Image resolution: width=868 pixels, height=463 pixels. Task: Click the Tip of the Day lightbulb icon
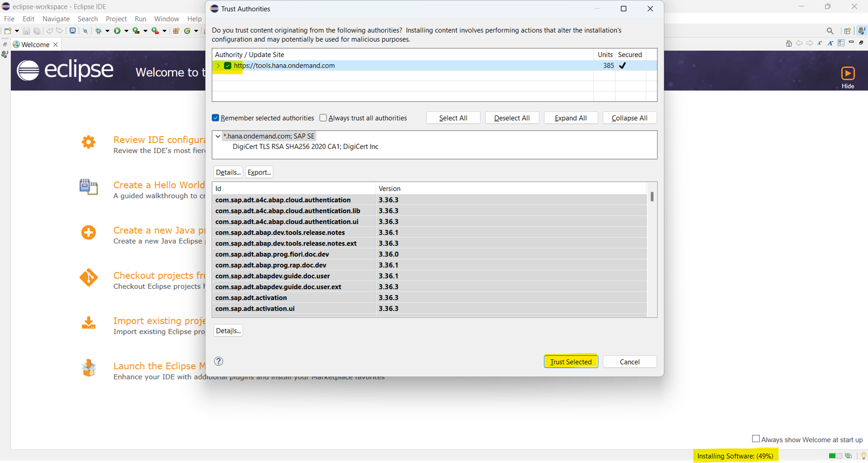pyautogui.click(x=863, y=456)
